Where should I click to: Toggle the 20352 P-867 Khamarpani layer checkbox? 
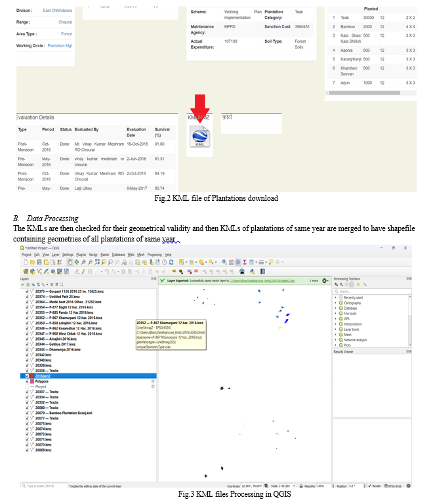27,318
